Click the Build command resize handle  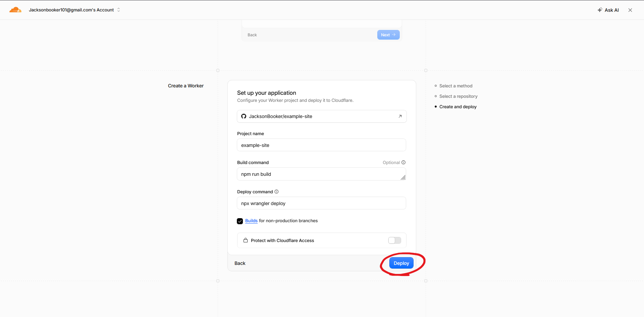pyautogui.click(x=403, y=177)
